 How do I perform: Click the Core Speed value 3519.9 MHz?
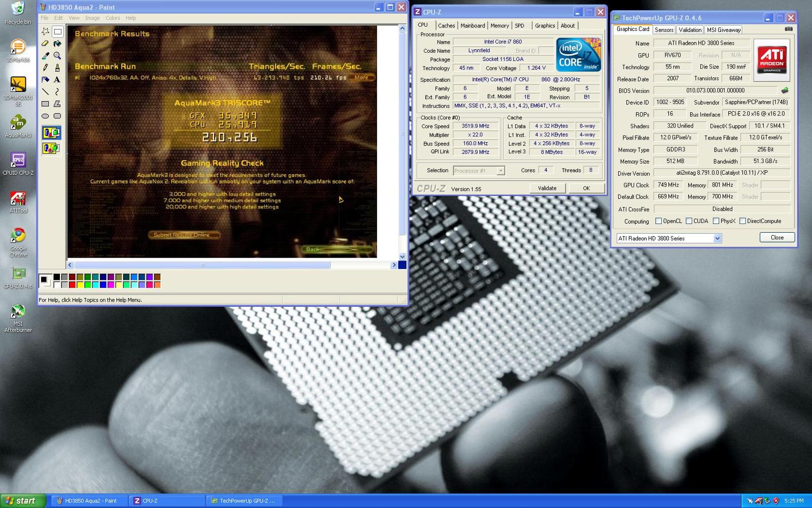(x=476, y=126)
